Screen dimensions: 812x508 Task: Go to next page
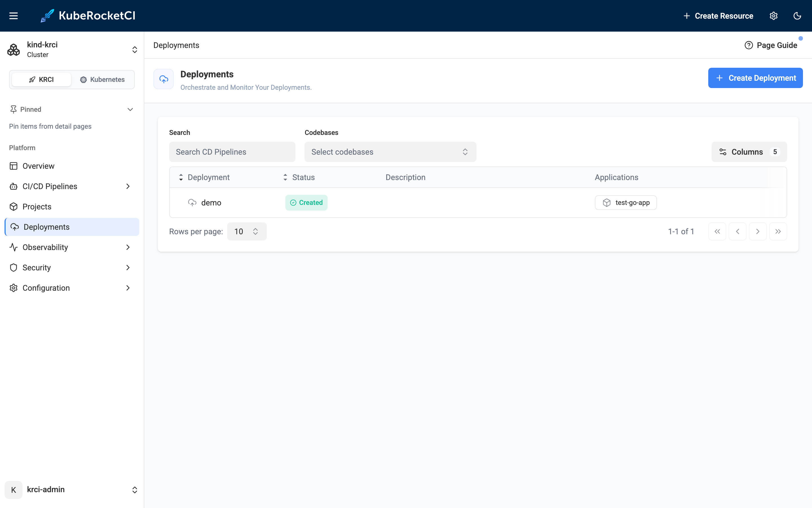pos(758,231)
